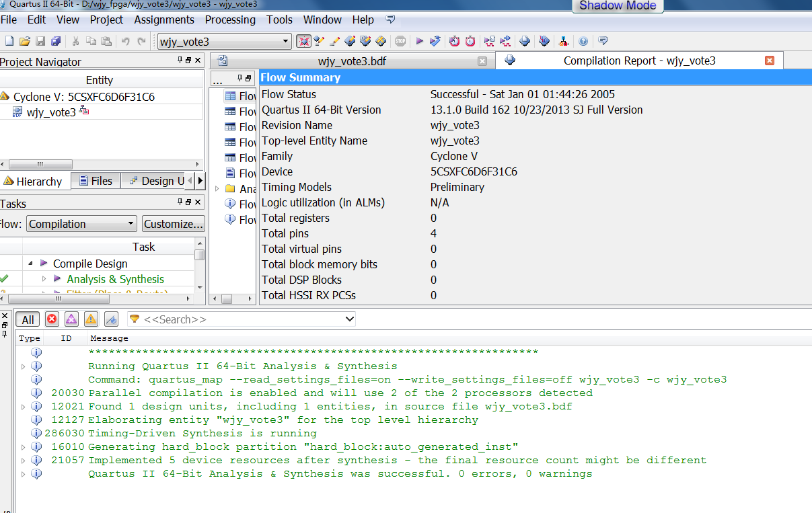Close the Tasks panel
812x513 pixels.
click(198, 202)
